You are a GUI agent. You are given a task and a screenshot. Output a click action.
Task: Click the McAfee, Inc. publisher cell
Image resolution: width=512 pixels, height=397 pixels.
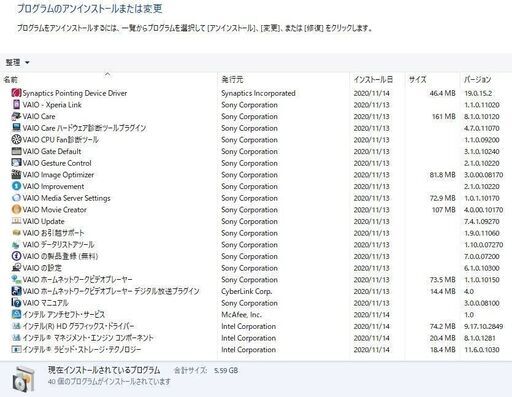click(x=241, y=314)
